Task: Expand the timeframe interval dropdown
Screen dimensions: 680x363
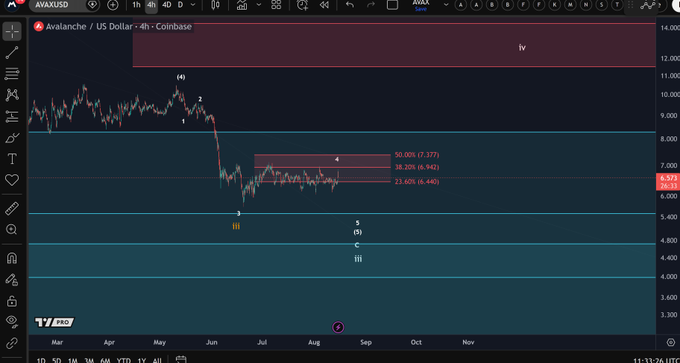Action: [193, 5]
